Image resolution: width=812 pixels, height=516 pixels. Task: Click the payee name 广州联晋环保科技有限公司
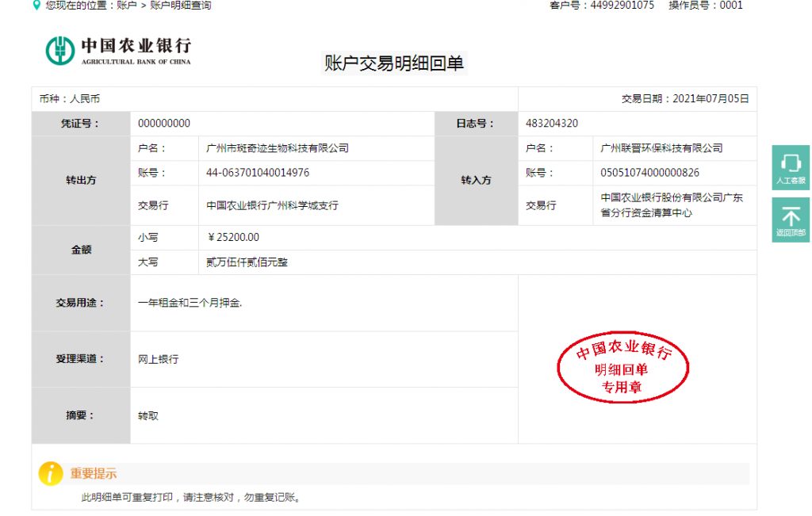click(x=662, y=148)
